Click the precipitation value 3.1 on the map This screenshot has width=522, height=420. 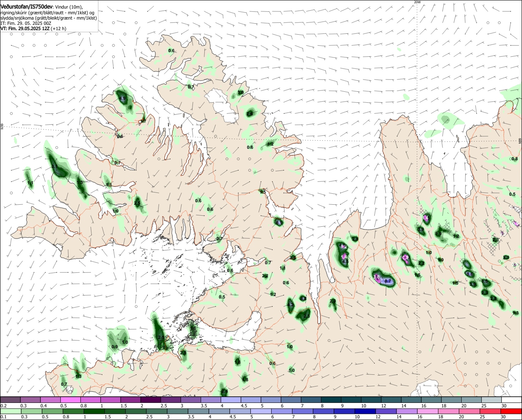[x=55, y=167]
